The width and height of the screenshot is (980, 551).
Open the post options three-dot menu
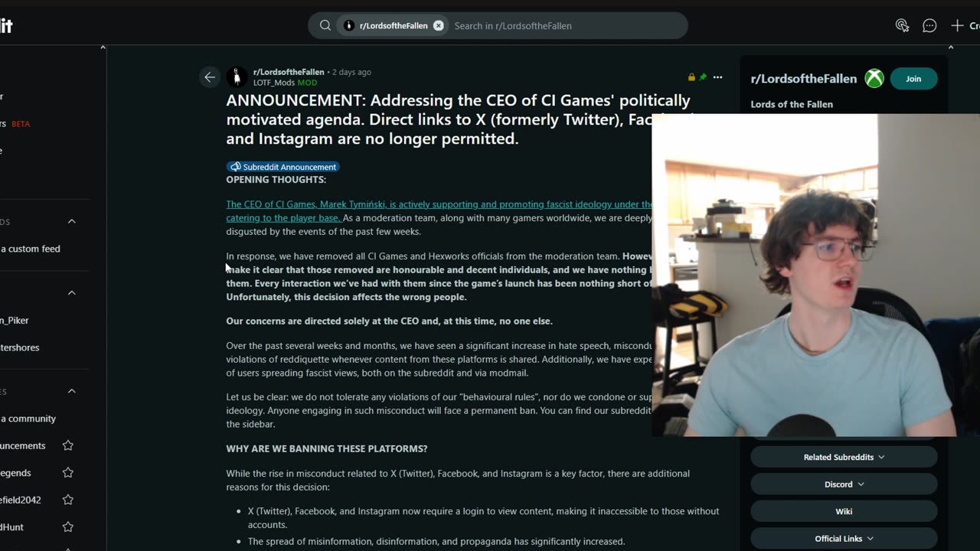pyautogui.click(x=717, y=77)
